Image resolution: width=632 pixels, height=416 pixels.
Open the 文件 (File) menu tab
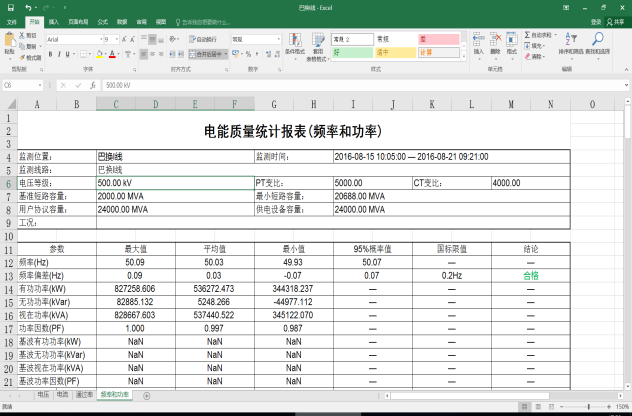coord(12,22)
